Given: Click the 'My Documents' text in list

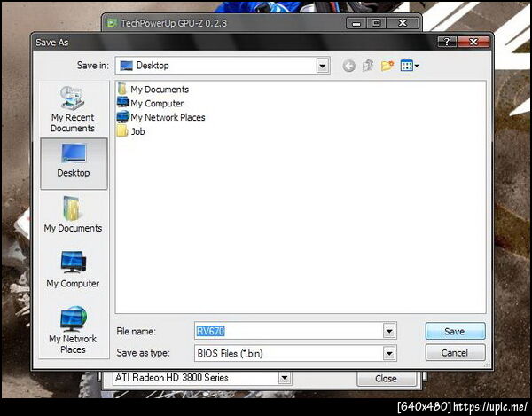Looking at the screenshot, I should (160, 90).
